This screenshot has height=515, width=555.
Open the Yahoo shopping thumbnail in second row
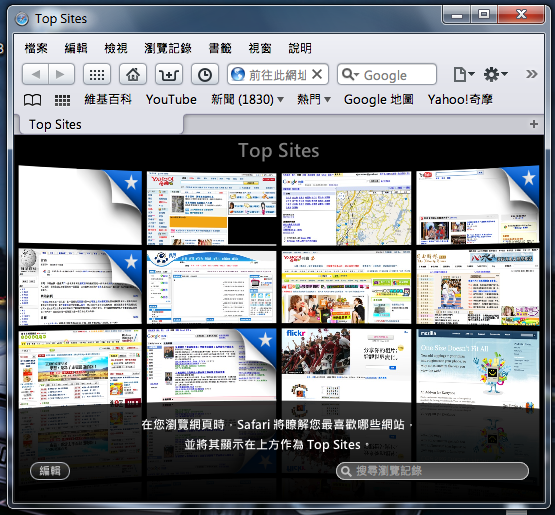pyautogui.click(x=346, y=287)
